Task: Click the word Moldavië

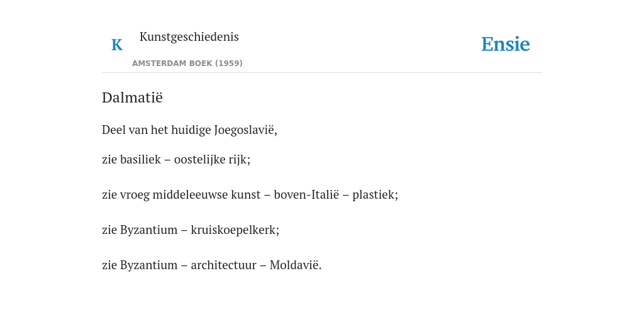Action: 294,265
